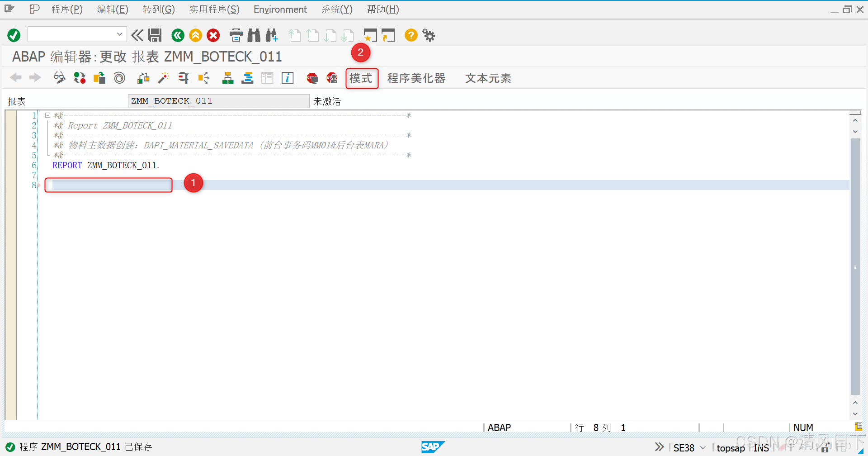Click the session breakpoint icon
868x456 pixels.
click(312, 78)
